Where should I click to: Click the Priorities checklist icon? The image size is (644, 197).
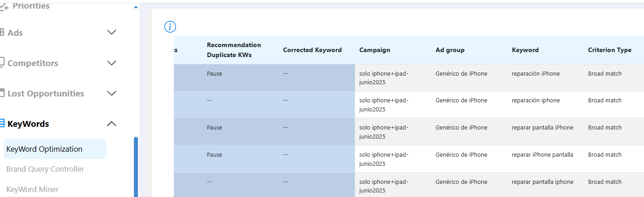(x=4, y=6)
